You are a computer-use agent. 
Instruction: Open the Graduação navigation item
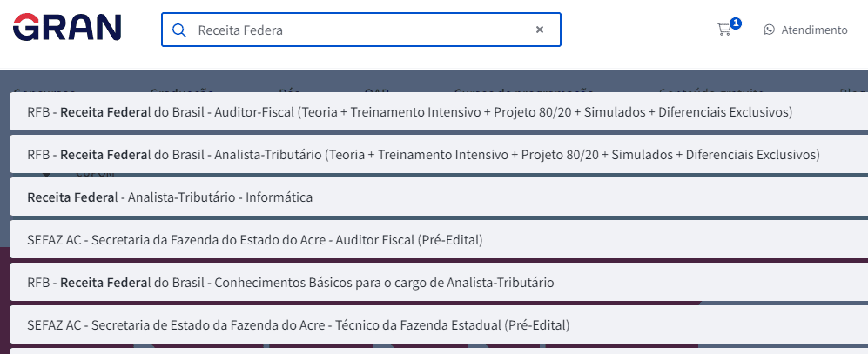click(182, 90)
